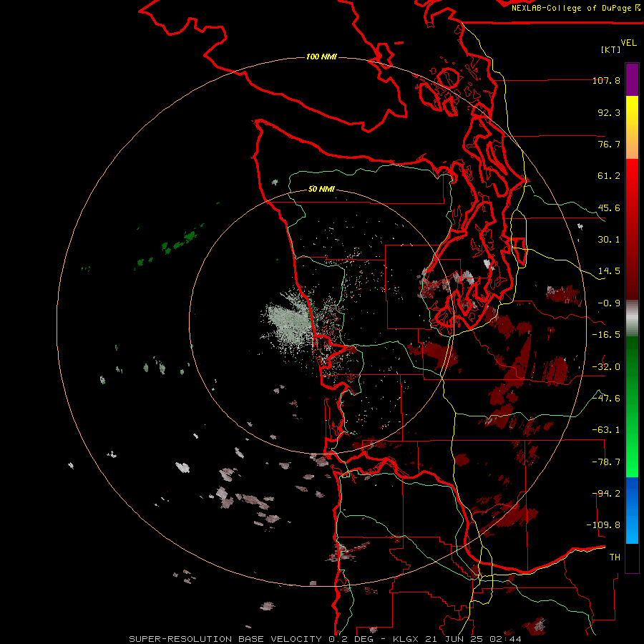This screenshot has width=644, height=644.
Task: Click the [KT] units label
Action: pos(611,49)
